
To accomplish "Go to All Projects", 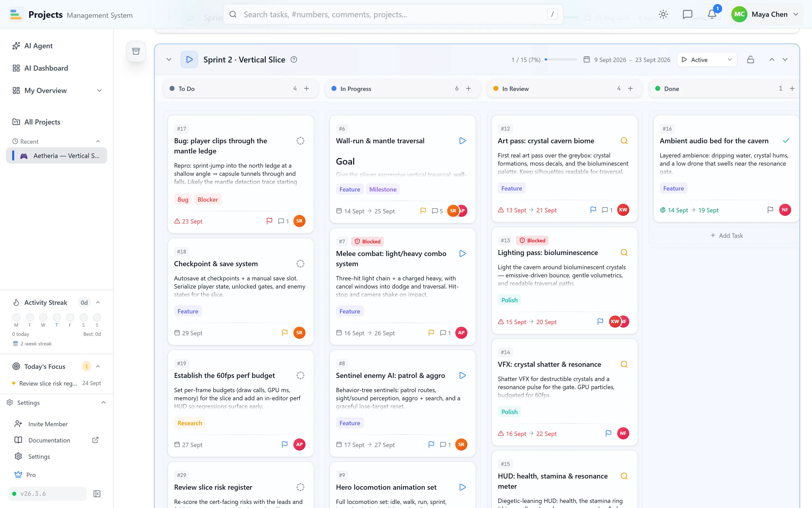I will [56, 122].
